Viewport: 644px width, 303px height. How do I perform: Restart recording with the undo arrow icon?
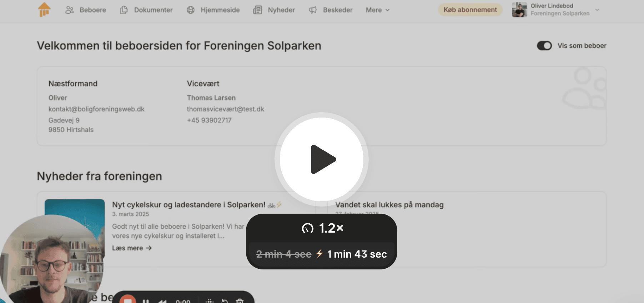coord(225,301)
